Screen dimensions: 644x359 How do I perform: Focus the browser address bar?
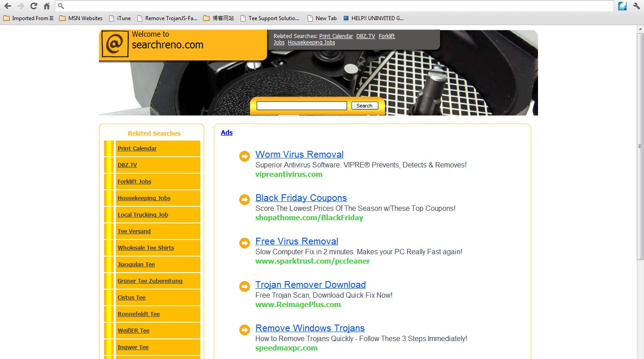pyautogui.click(x=335, y=6)
